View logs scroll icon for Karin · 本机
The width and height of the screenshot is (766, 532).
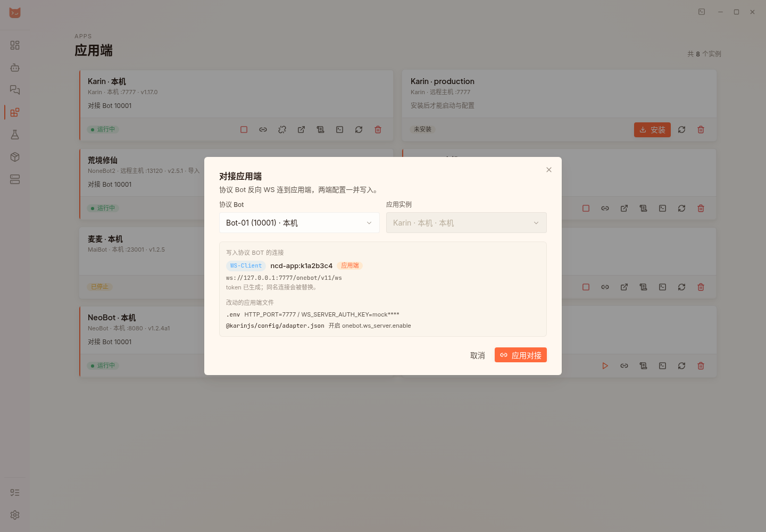point(321,130)
